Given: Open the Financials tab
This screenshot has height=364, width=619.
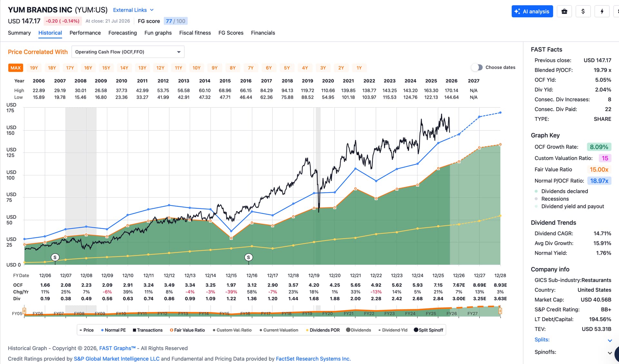Looking at the screenshot, I should (263, 33).
